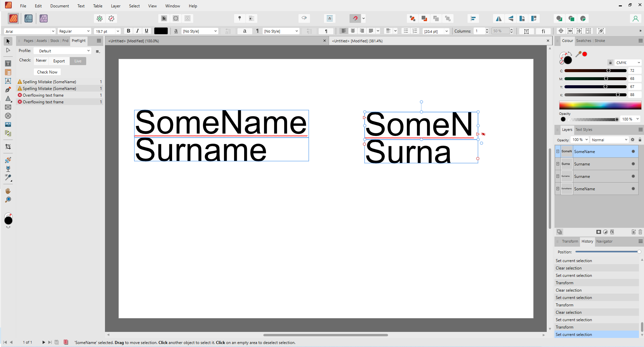
Task: Open the account profile icon
Action: pos(635,18)
